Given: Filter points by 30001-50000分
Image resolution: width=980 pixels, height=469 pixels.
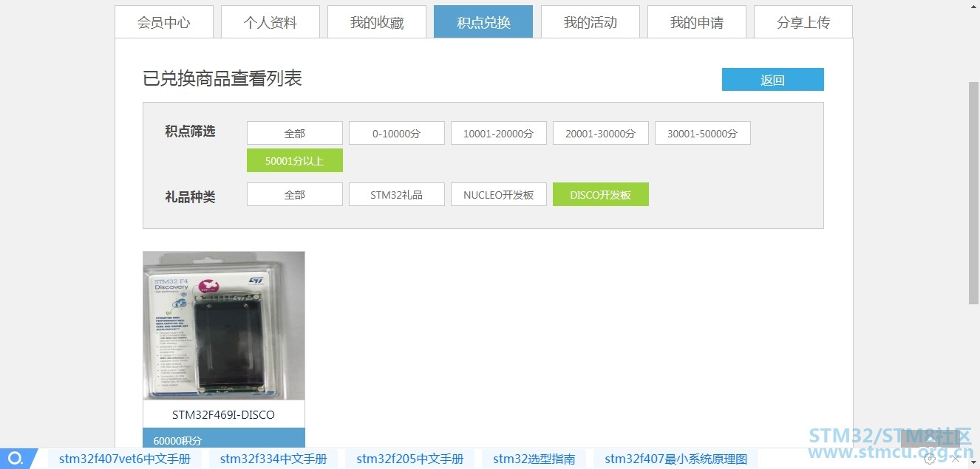Looking at the screenshot, I should point(703,134).
